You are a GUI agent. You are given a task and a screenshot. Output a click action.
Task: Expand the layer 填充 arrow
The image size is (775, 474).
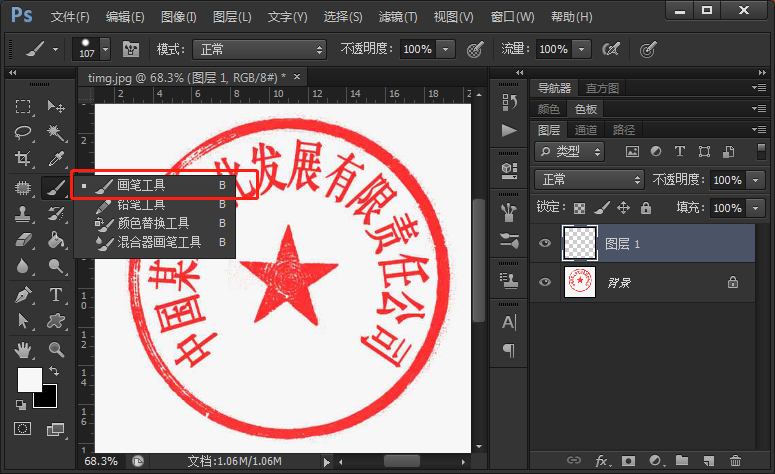[756, 208]
